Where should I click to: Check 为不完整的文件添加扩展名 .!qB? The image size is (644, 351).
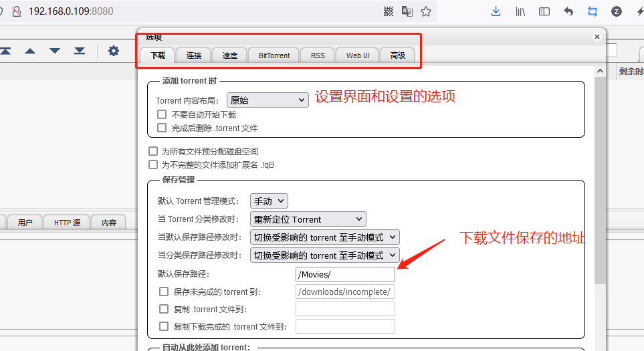(152, 164)
